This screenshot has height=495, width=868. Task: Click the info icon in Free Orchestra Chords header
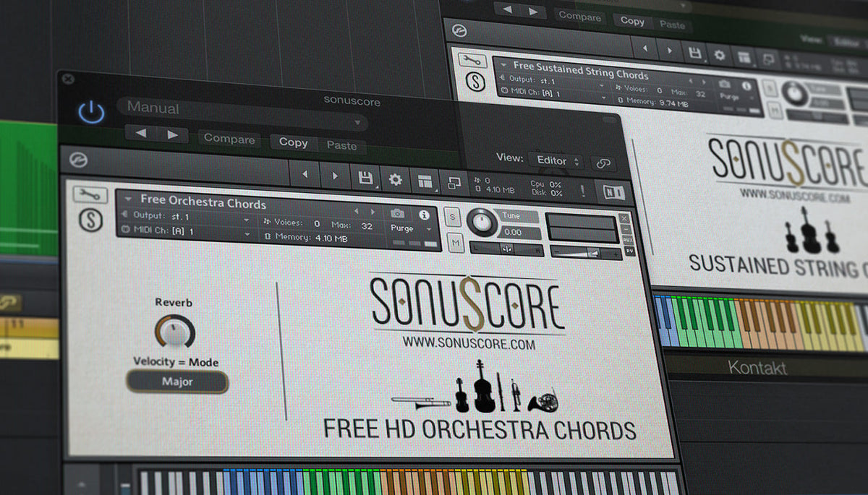click(x=424, y=215)
